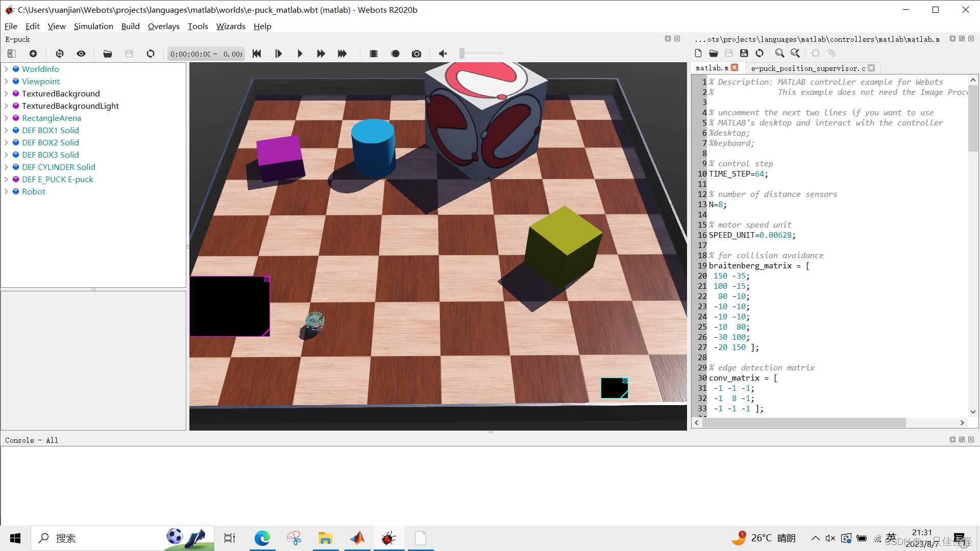Image resolution: width=980 pixels, height=551 pixels.
Task: Open the Edit menu
Action: click(32, 26)
